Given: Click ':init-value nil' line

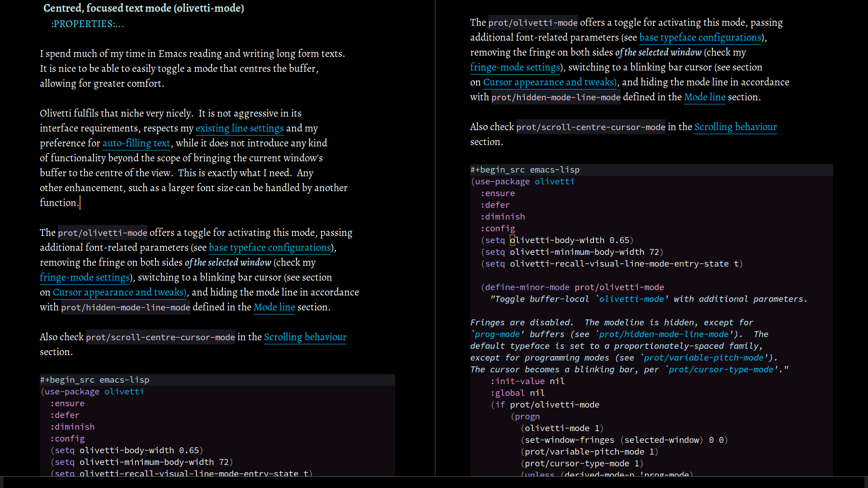Looking at the screenshot, I should point(528,381).
